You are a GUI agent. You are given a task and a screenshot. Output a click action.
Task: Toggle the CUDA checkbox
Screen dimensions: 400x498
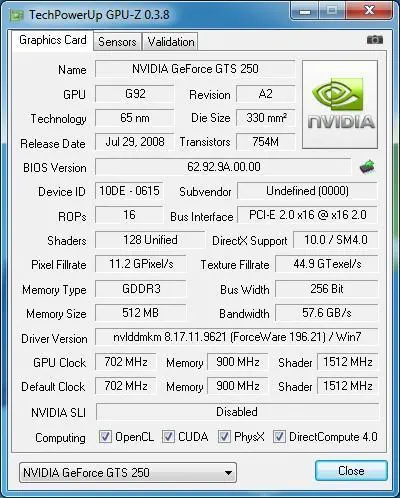pos(168,437)
